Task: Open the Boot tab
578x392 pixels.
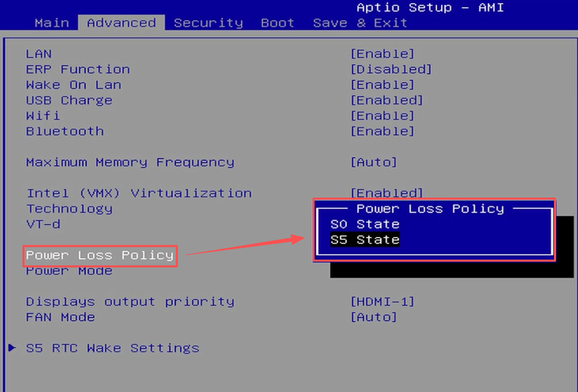Action: 277,23
